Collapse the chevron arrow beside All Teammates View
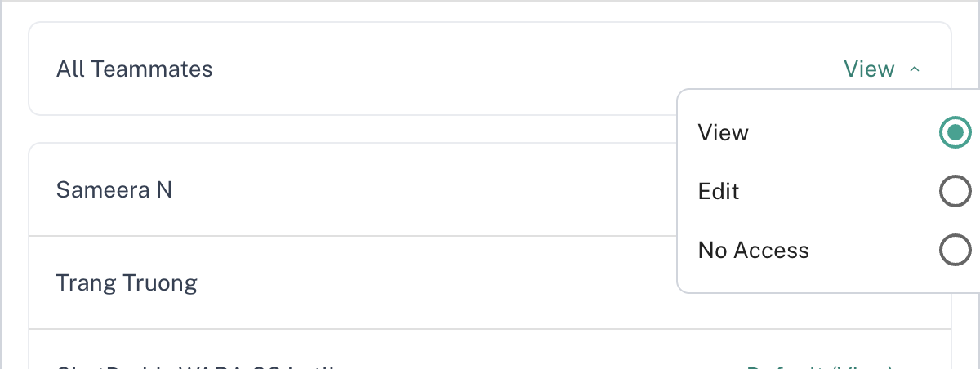Image resolution: width=980 pixels, height=369 pixels. pyautogui.click(x=915, y=70)
